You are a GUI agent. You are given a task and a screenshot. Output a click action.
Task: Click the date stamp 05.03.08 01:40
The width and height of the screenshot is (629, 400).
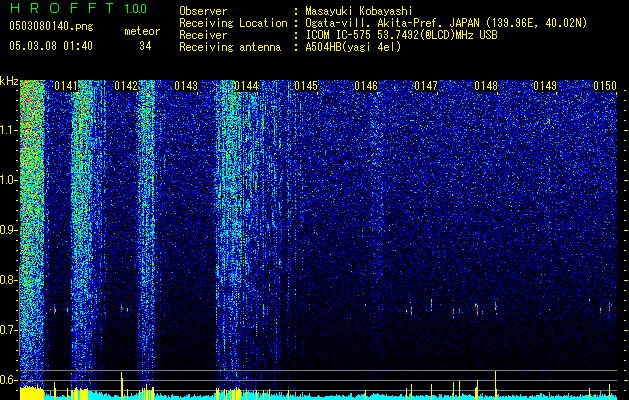pos(51,46)
